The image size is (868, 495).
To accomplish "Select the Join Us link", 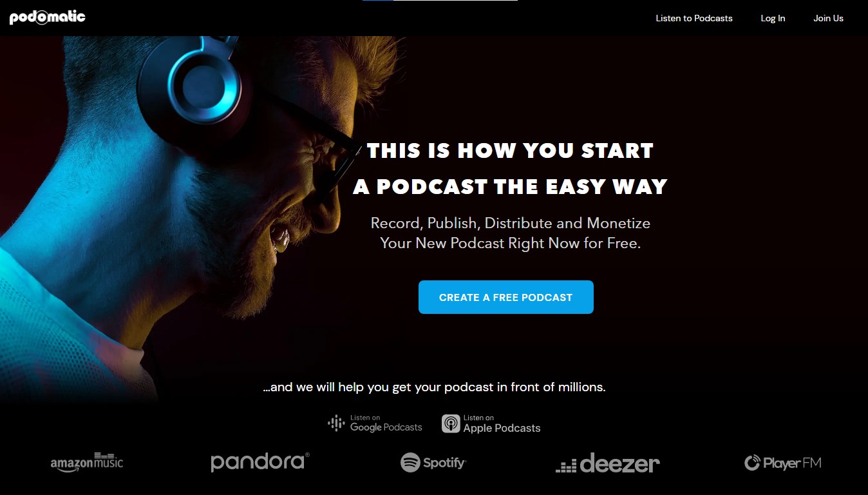I will (828, 18).
